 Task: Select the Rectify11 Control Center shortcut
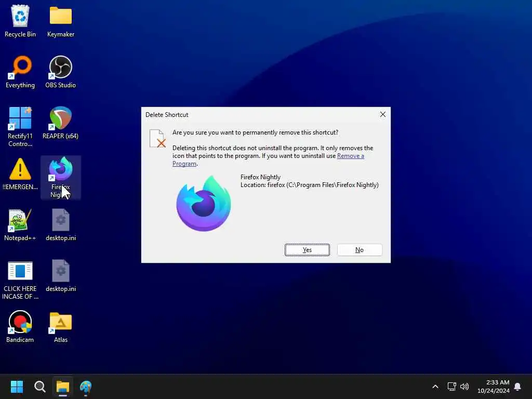[20, 127]
